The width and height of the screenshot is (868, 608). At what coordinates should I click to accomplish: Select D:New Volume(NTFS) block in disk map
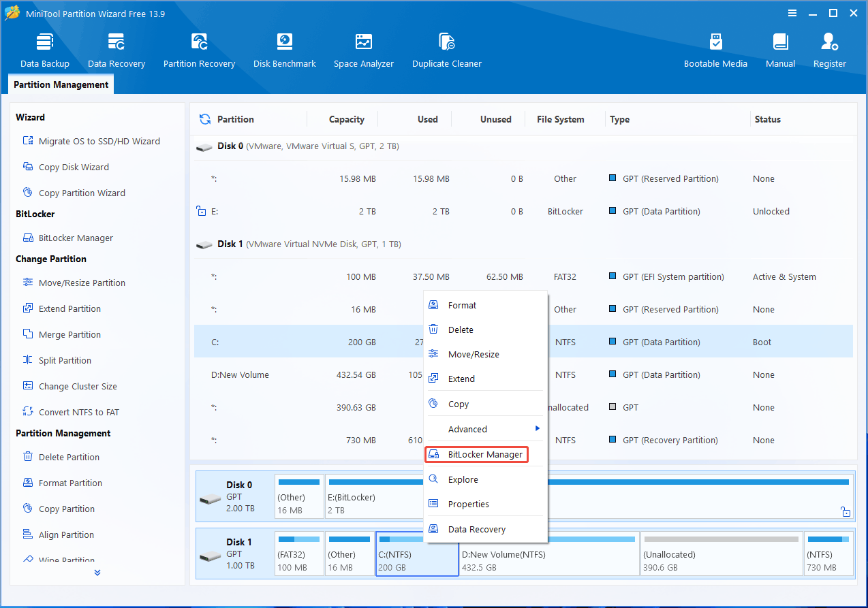tap(549, 554)
